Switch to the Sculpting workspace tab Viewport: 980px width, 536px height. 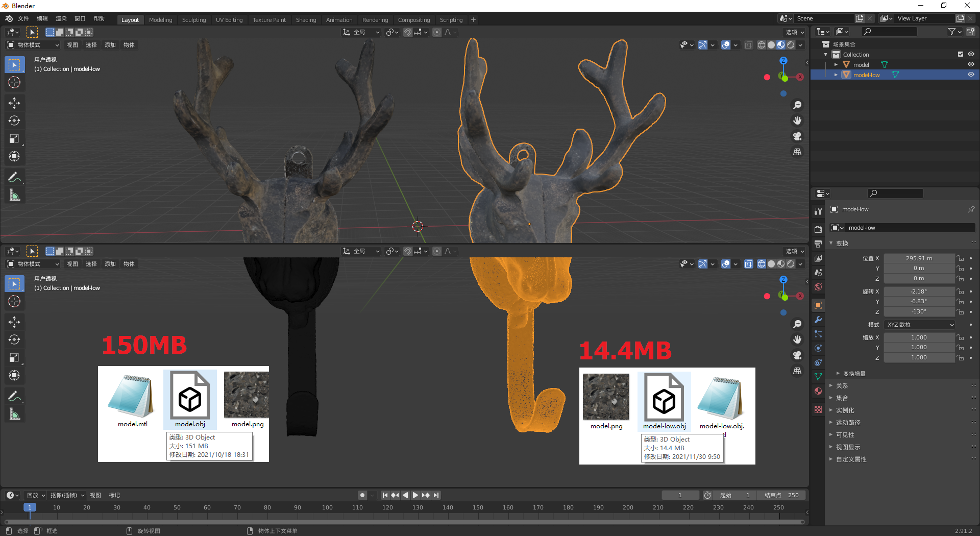tap(194, 20)
